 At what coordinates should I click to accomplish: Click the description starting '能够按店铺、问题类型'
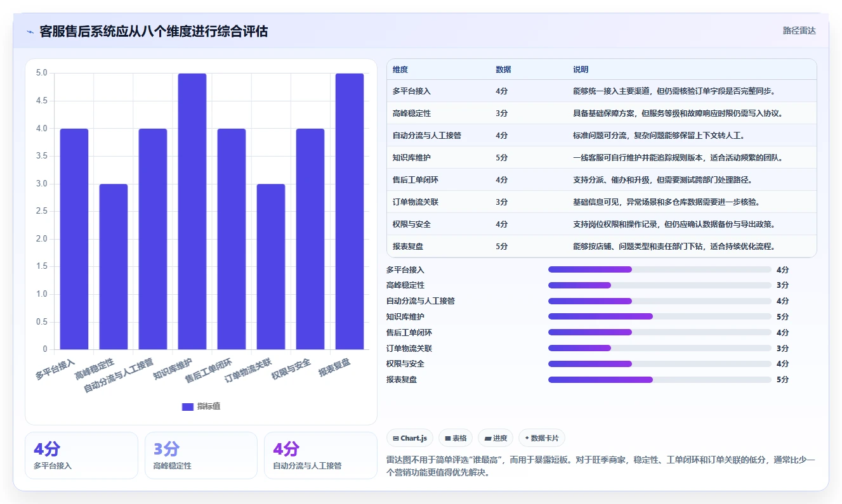674,247
